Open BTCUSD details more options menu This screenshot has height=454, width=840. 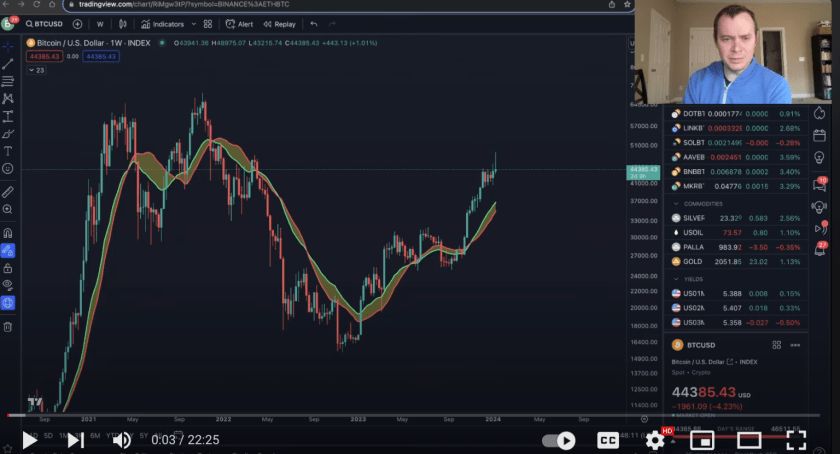click(795, 345)
